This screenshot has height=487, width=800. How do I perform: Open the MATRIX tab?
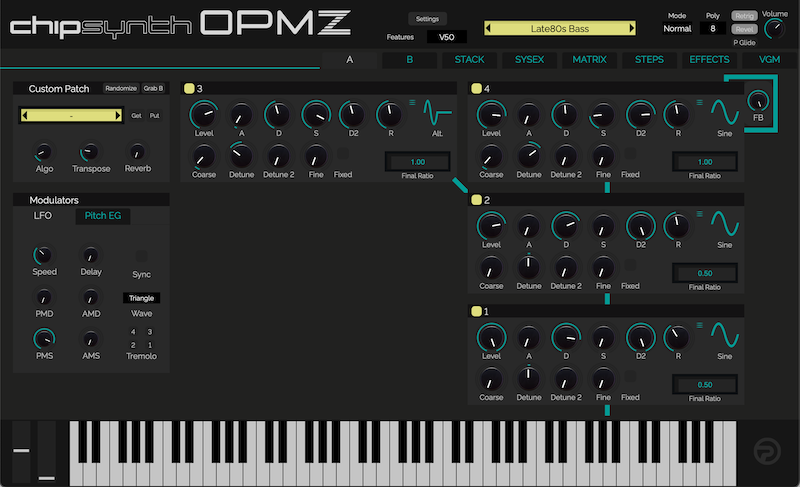pyautogui.click(x=589, y=60)
